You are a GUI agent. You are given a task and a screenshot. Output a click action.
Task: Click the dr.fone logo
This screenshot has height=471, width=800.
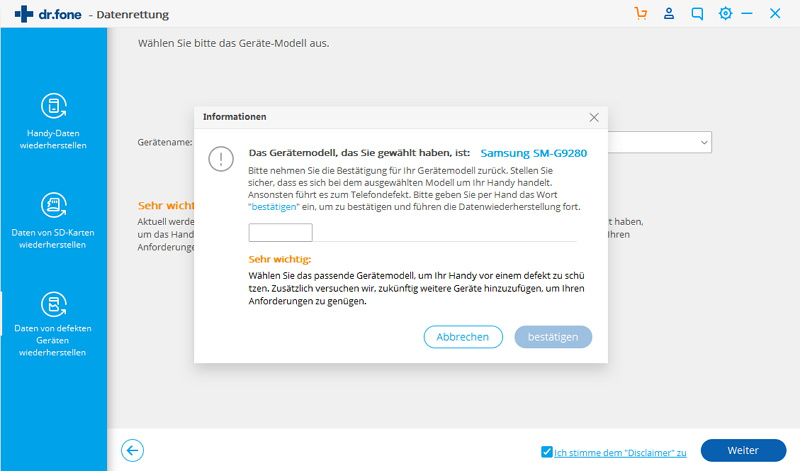(48, 14)
